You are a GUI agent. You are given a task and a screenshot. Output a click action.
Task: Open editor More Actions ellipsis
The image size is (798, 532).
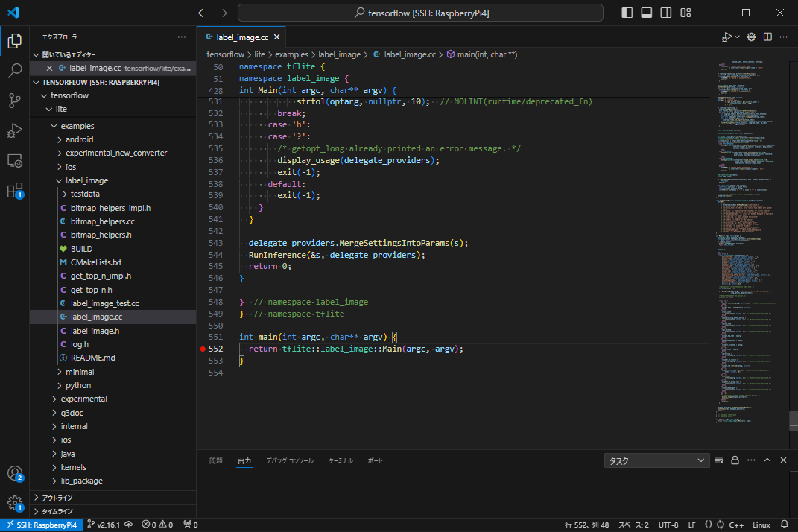tap(784, 37)
